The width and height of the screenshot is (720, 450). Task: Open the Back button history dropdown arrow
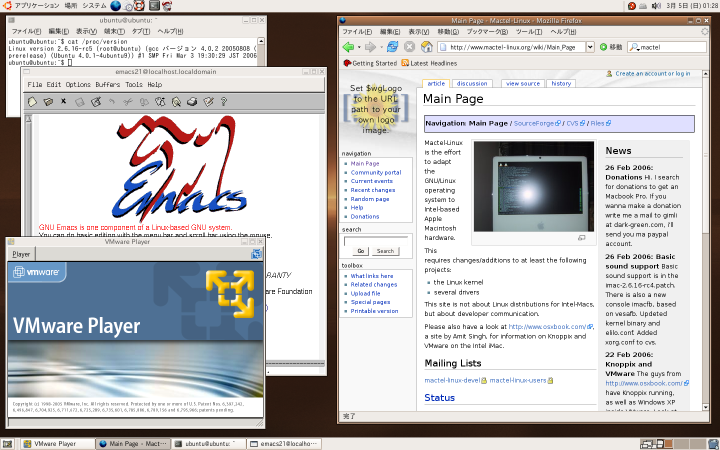pyautogui.click(x=359, y=47)
